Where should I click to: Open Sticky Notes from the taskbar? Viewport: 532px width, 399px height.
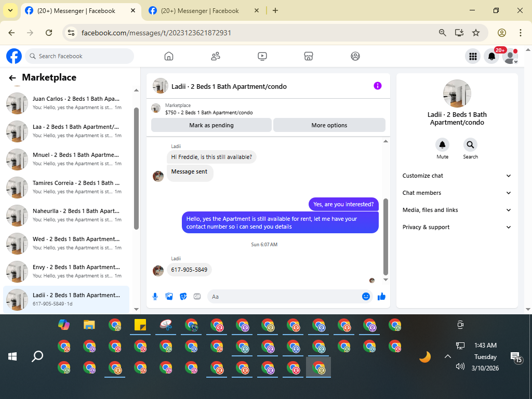[x=140, y=325]
